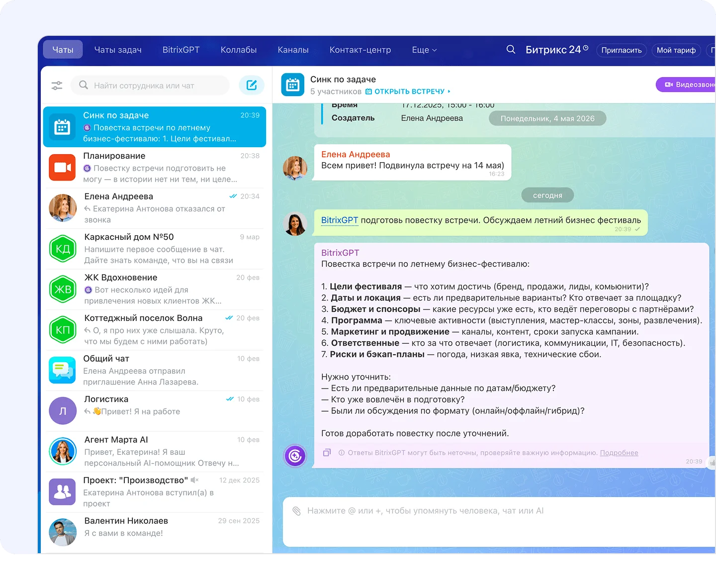
Task: Click the сегодня date separator
Action: click(547, 195)
